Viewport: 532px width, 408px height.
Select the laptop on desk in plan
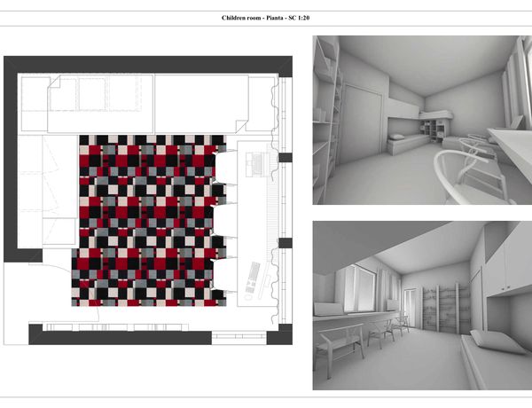coord(255,162)
